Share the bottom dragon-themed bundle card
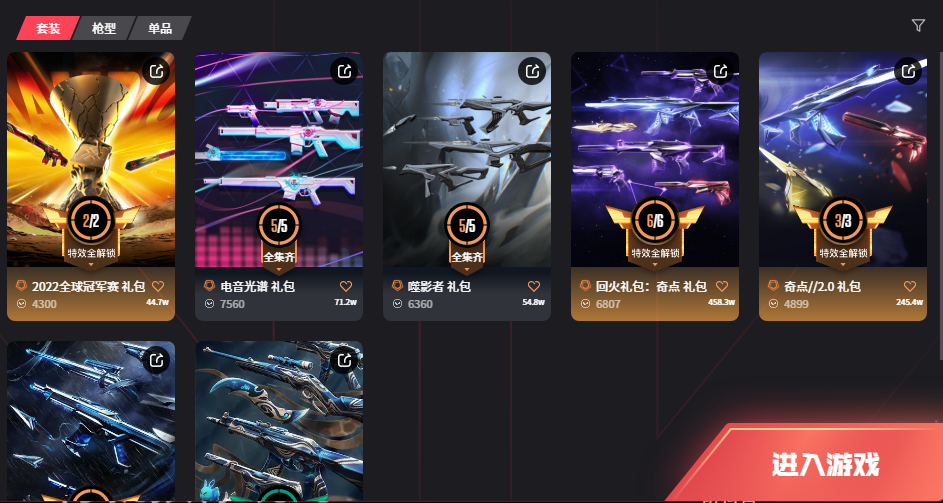Viewport: 943px width, 503px height. pyautogui.click(x=345, y=360)
